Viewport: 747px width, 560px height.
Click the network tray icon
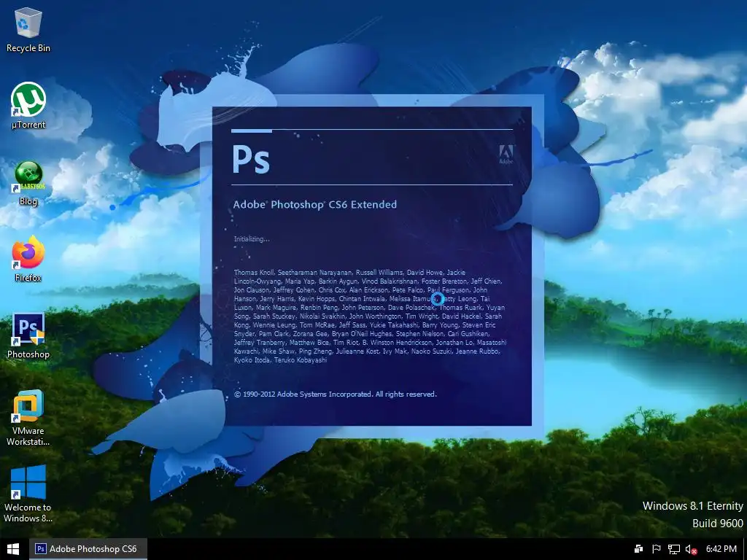(x=673, y=550)
